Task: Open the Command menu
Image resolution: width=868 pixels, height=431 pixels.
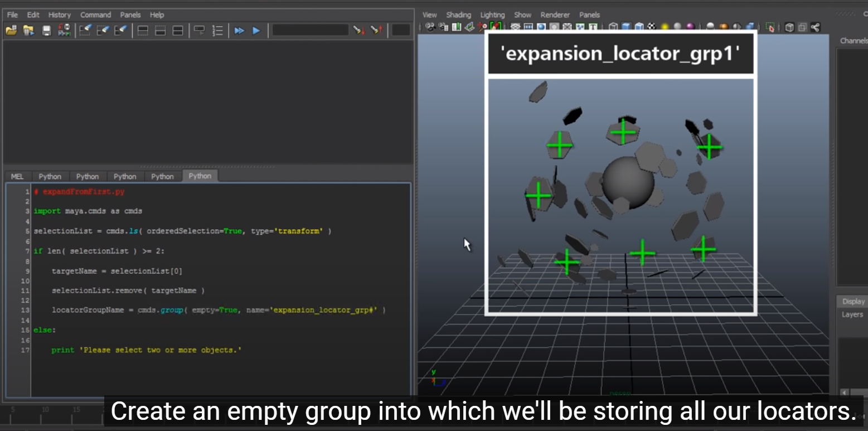Action: pos(95,15)
